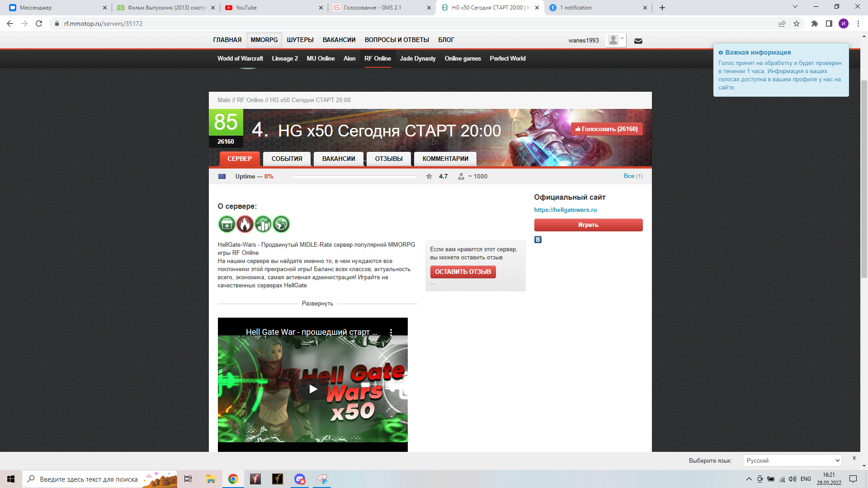Open Main breadcrumb link
The height and width of the screenshot is (488, 868).
pyautogui.click(x=224, y=100)
